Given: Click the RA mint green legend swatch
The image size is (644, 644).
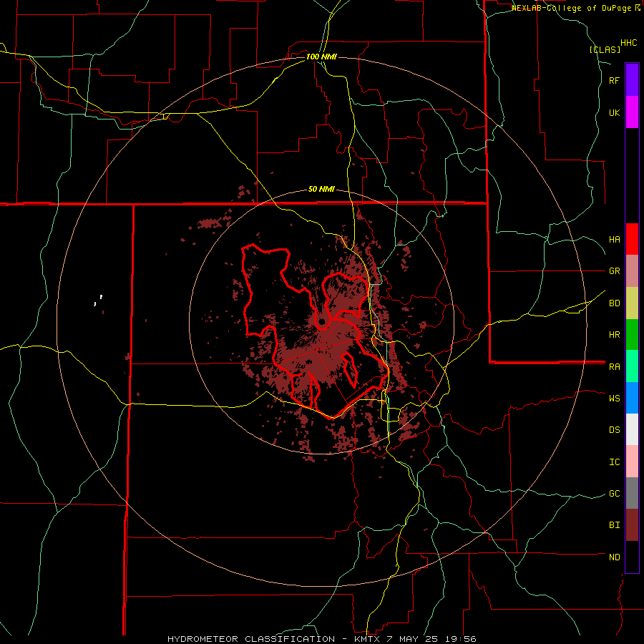Looking at the screenshot, I should [632, 366].
